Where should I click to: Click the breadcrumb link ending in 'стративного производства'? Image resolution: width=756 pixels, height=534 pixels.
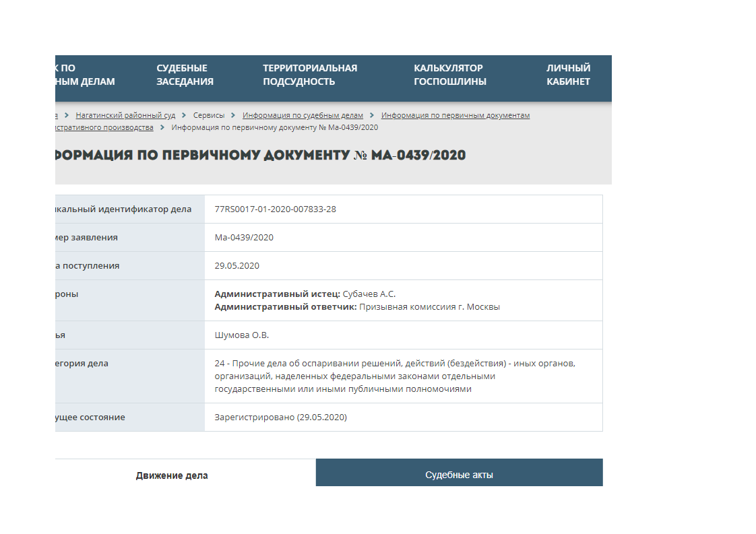[x=104, y=127]
